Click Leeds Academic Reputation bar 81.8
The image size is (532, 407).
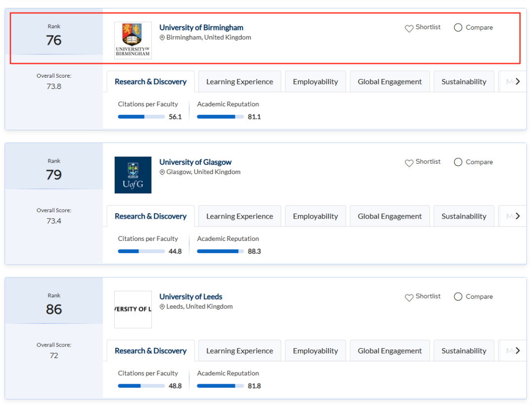click(220, 386)
